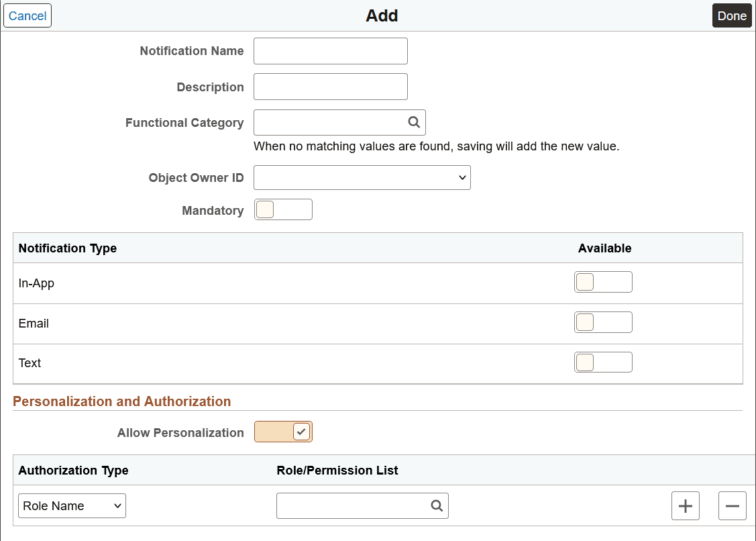Disable the Allow Personalization toggle
Image resolution: width=756 pixels, height=541 pixels.
(283, 432)
